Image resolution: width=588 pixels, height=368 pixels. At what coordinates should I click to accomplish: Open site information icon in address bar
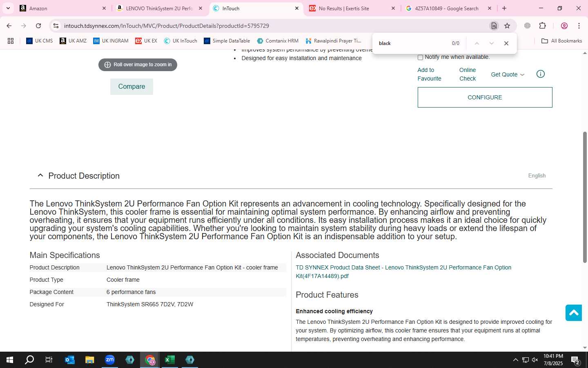coord(56,26)
